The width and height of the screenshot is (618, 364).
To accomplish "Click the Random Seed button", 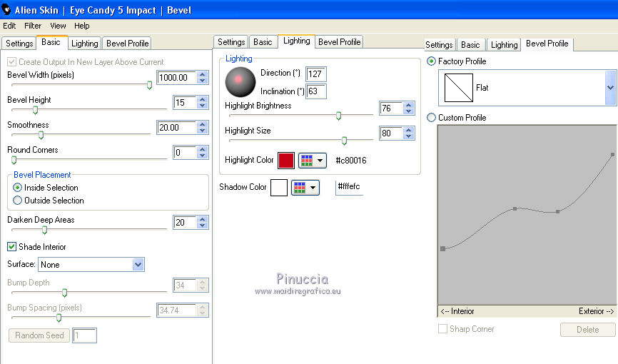I will tap(39, 335).
